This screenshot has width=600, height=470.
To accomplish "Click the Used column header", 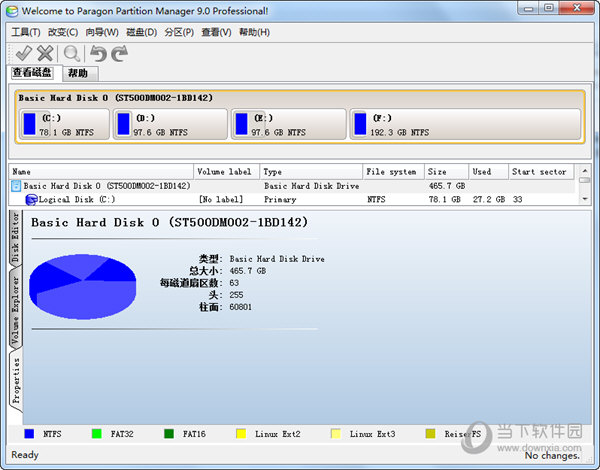I will tap(489, 172).
